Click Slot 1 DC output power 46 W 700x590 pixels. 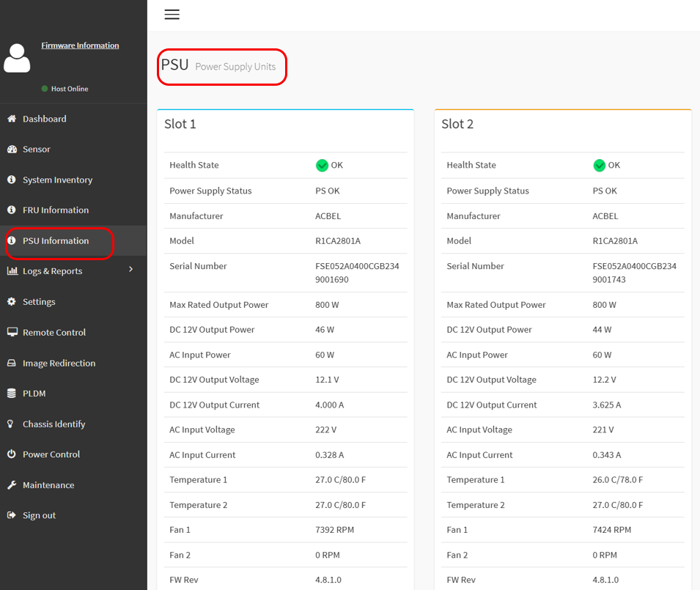tap(325, 330)
